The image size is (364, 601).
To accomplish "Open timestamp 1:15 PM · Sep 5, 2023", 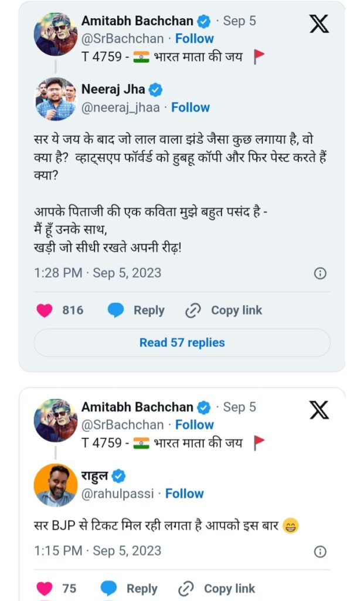I will 97,551.
